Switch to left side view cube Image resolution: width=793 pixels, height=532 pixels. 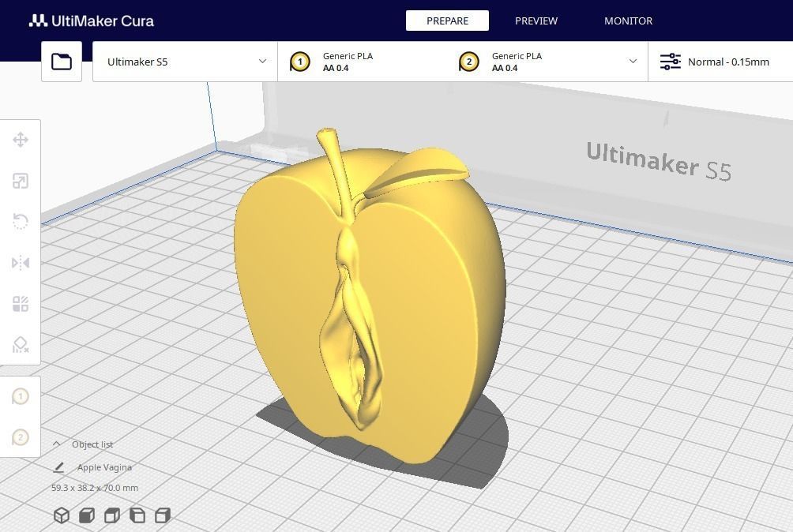tap(137, 516)
